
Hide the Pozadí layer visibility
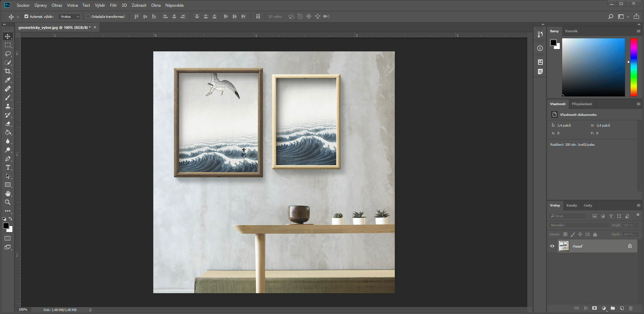point(552,246)
